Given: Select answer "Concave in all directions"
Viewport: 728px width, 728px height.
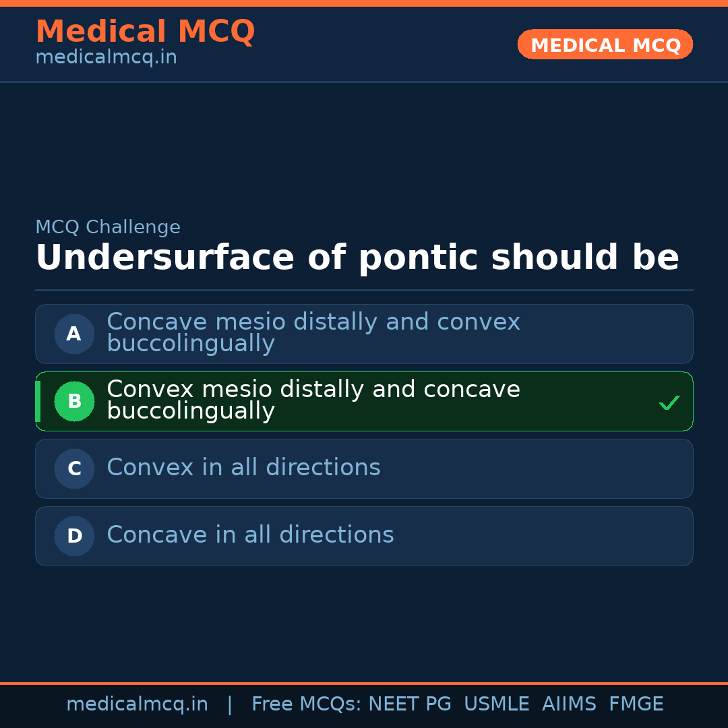Looking at the screenshot, I should (x=250, y=535).
